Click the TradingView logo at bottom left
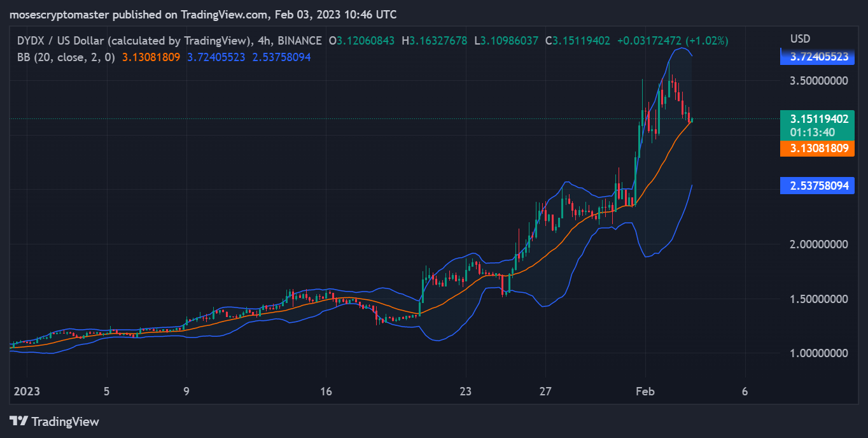 [54, 421]
